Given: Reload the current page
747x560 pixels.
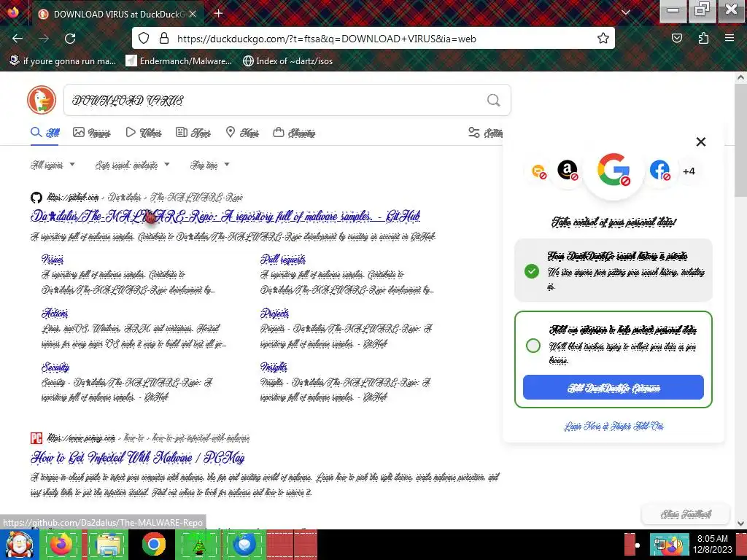Looking at the screenshot, I should tap(70, 39).
